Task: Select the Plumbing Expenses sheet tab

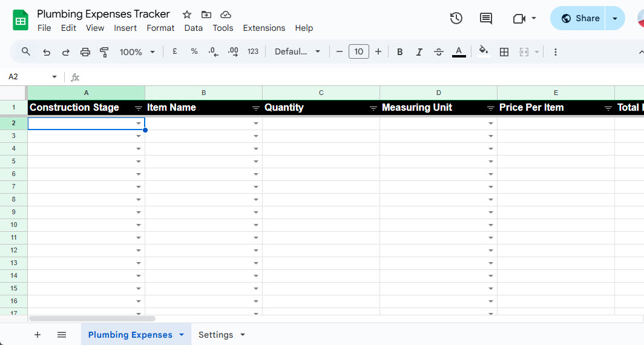Action: pyautogui.click(x=130, y=335)
